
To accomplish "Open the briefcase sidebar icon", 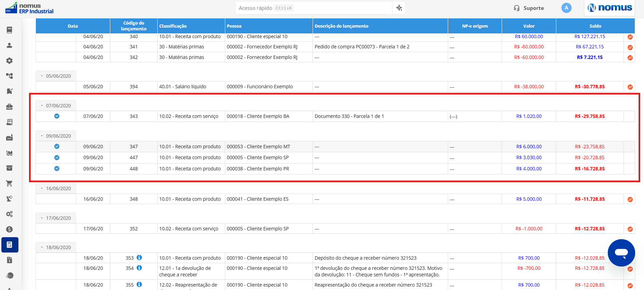I will coord(10,107).
